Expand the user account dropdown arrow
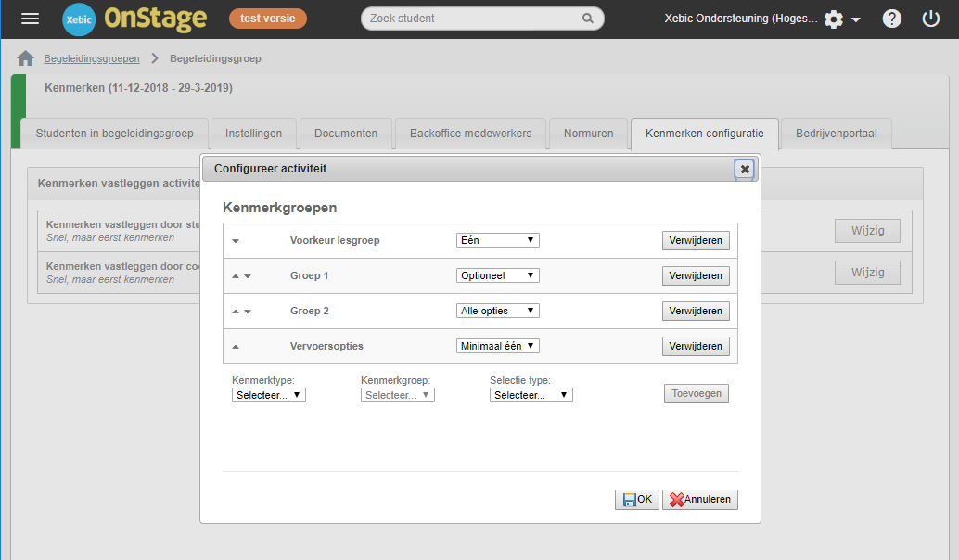This screenshot has width=959, height=560. [x=856, y=20]
